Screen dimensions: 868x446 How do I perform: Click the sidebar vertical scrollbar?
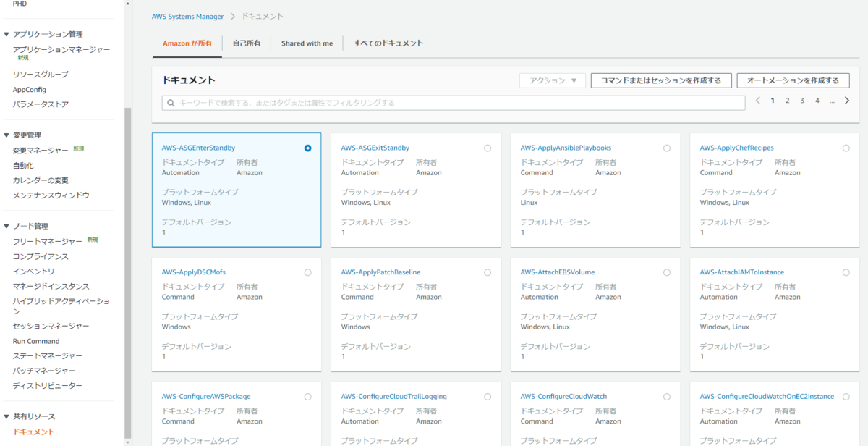coord(128,272)
